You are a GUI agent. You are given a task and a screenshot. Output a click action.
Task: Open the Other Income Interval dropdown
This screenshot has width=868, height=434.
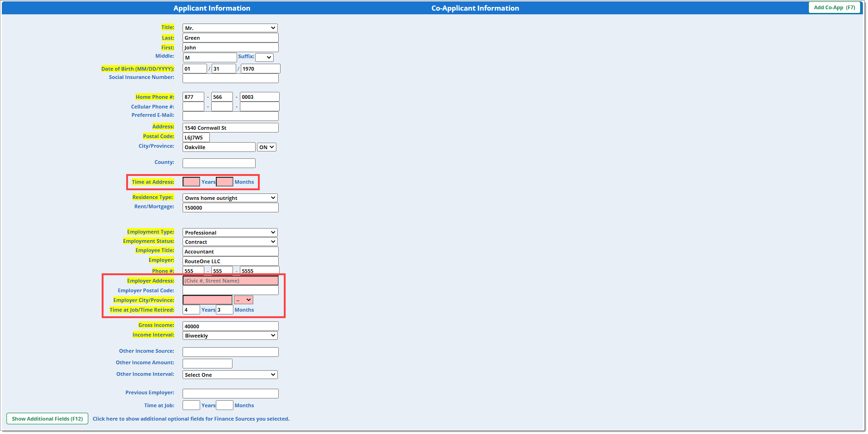pyautogui.click(x=230, y=375)
